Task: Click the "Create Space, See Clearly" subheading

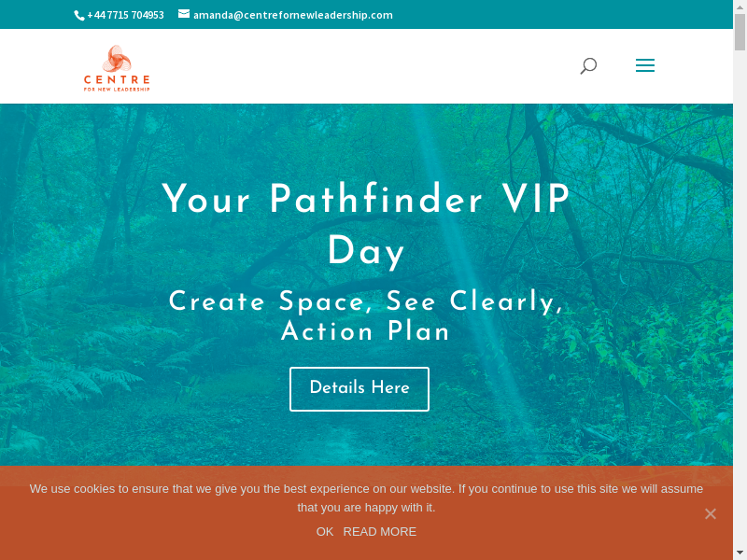Action: 366,301
